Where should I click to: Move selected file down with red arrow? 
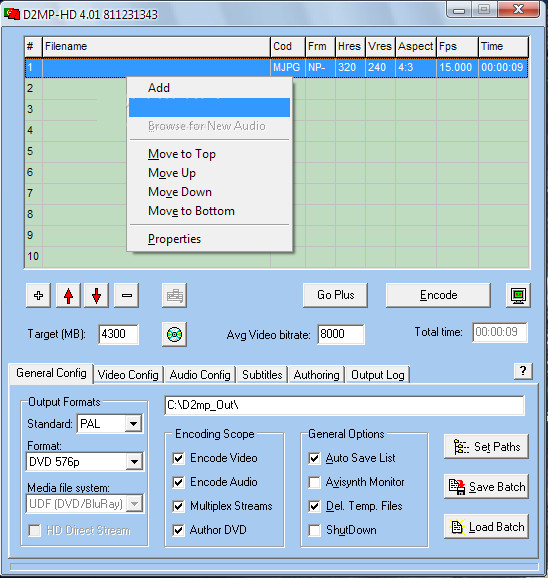coord(97,295)
